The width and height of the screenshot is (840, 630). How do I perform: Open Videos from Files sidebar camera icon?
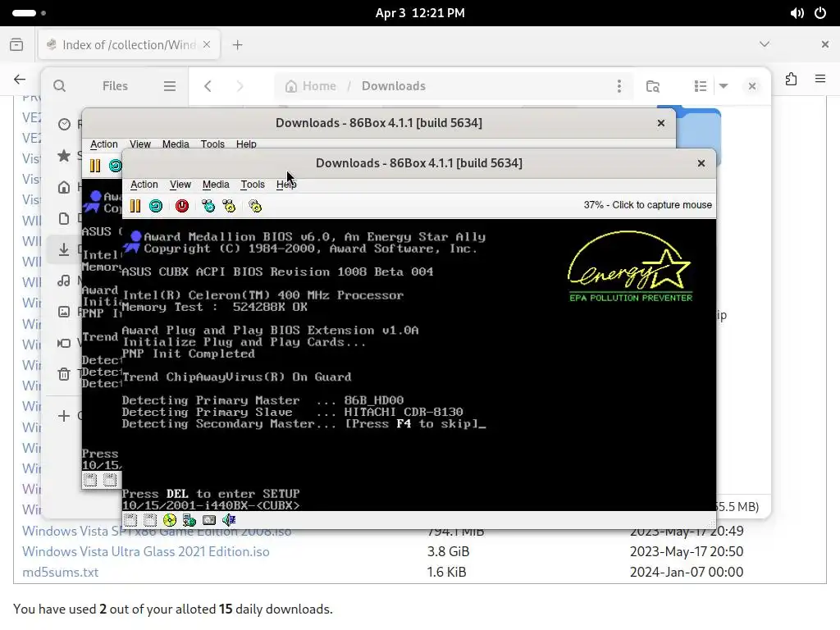click(x=64, y=343)
